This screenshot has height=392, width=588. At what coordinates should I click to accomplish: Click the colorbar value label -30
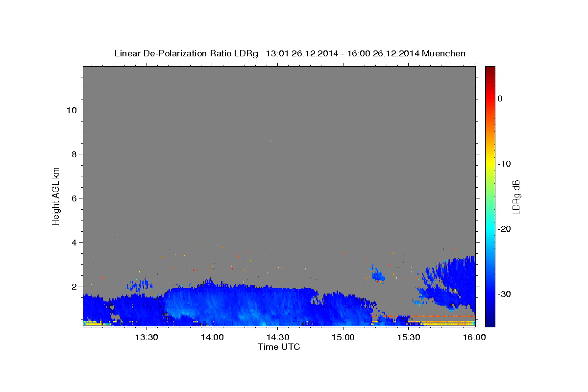tap(504, 294)
